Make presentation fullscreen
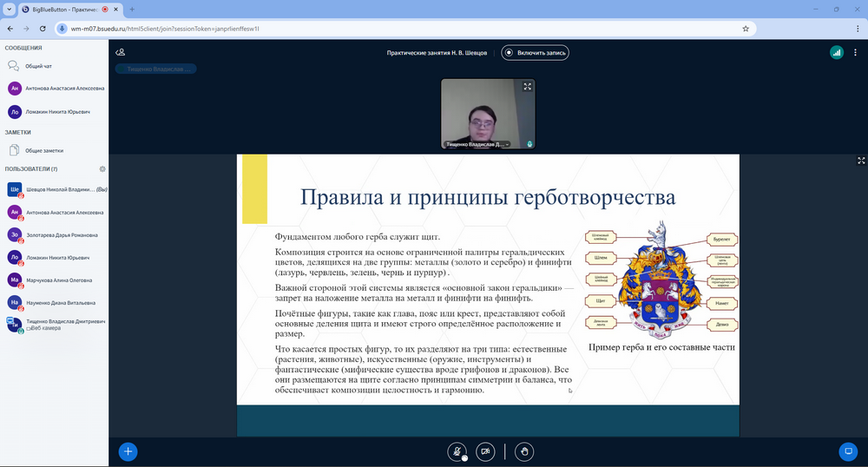Screen dimensions: 868x467 (861, 161)
